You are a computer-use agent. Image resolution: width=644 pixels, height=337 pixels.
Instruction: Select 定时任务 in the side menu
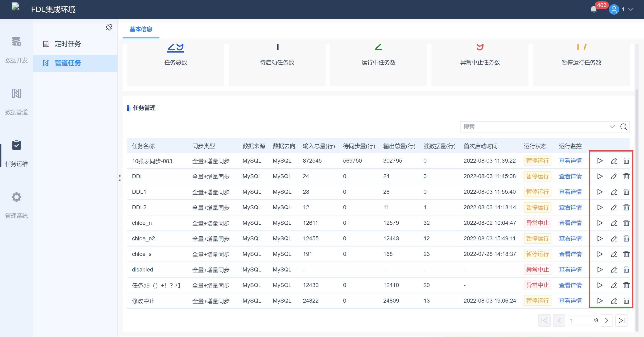tap(67, 44)
